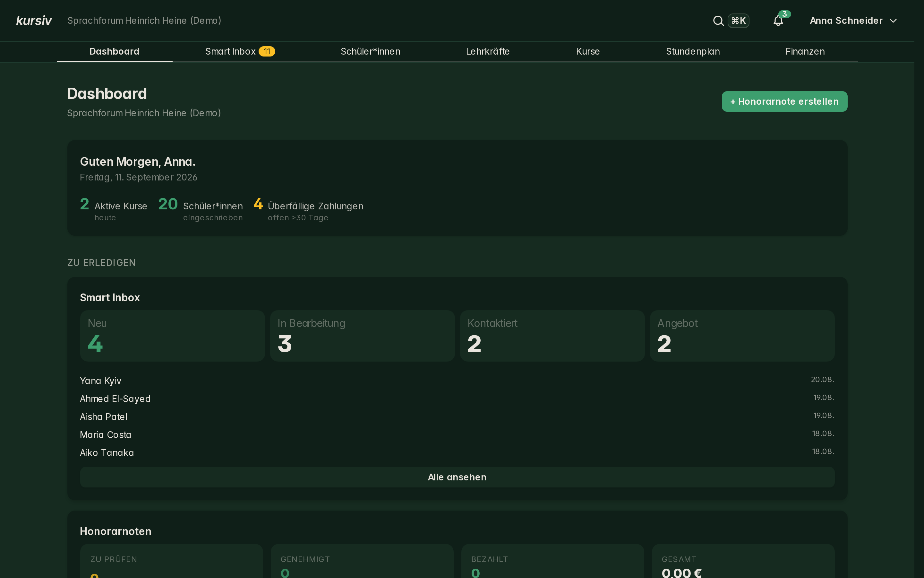The width and height of the screenshot is (924, 578).
Task: Click the kursiv logo
Action: pos(34,21)
